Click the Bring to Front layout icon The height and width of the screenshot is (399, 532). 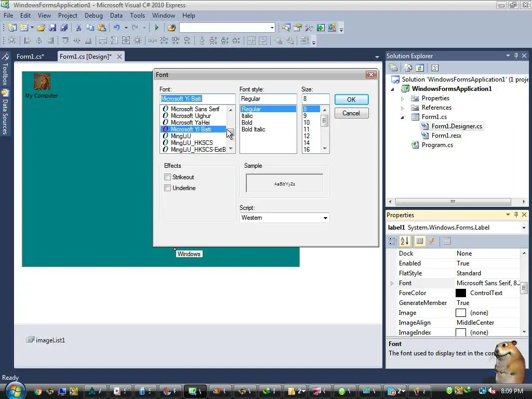tap(278, 41)
